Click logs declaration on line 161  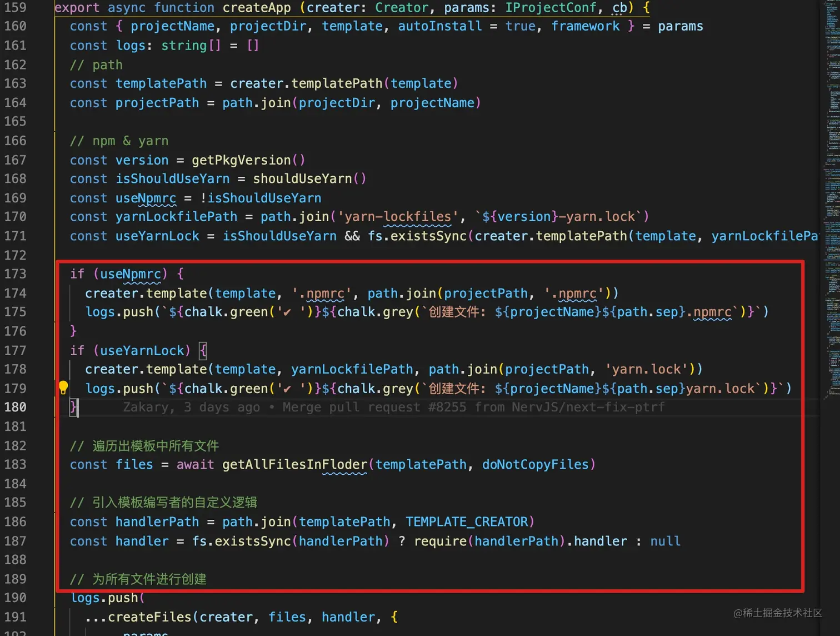pyautogui.click(x=131, y=46)
